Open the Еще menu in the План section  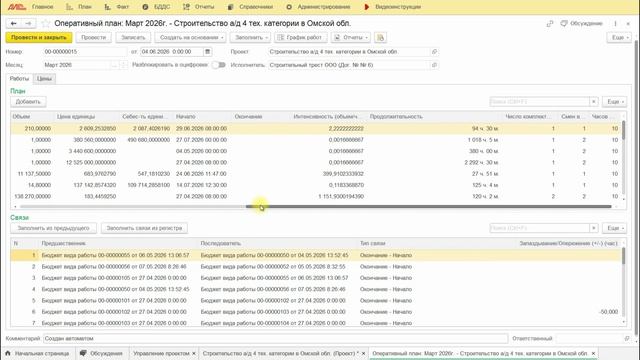click(615, 102)
